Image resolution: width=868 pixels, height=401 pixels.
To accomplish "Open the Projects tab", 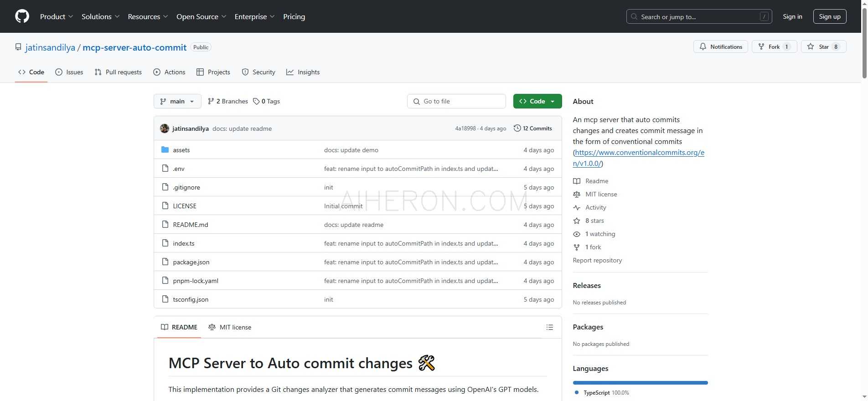I will click(x=213, y=72).
